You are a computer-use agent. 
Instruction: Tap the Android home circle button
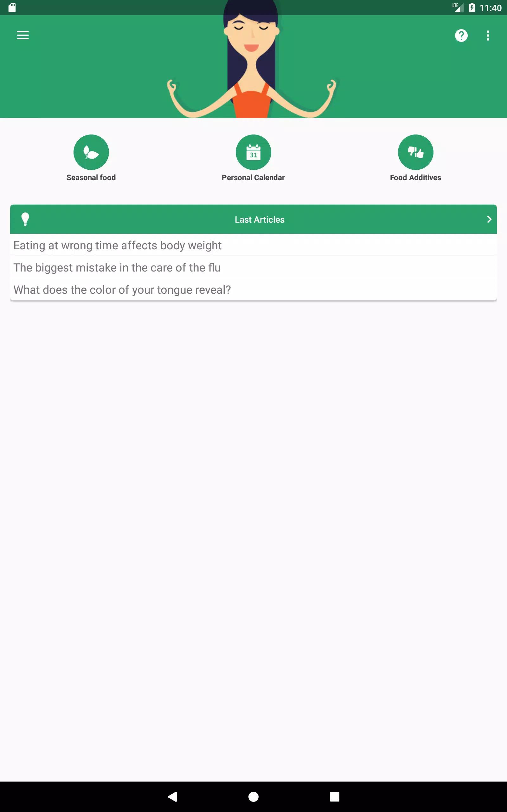click(x=253, y=796)
